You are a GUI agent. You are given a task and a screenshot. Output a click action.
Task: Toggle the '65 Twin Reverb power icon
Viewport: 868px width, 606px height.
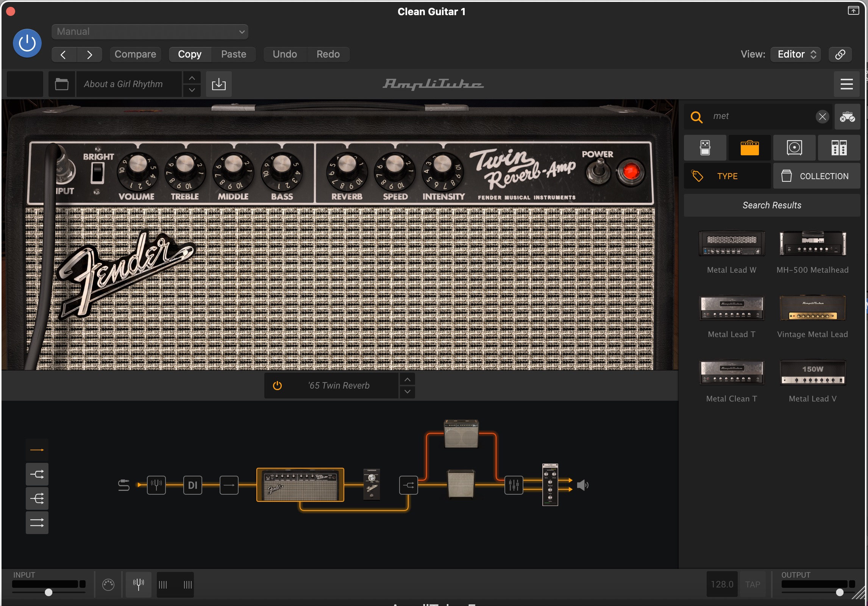coord(278,386)
